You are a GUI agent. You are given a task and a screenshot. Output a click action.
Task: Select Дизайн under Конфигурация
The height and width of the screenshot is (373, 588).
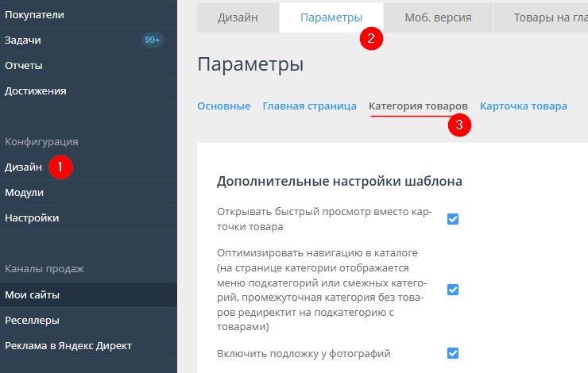coord(24,167)
